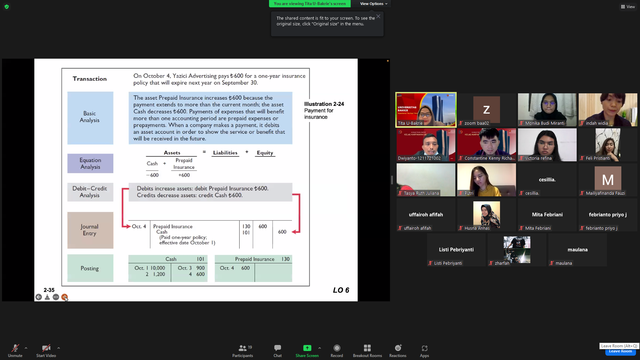The image size is (640, 360).
Task: Click the 'Equity' heading in equation
Action: 264,153
